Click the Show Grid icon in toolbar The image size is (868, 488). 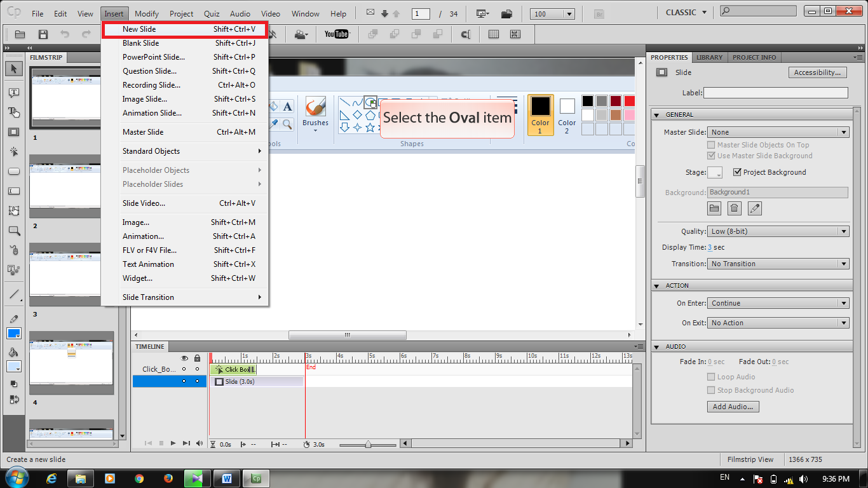tap(494, 34)
